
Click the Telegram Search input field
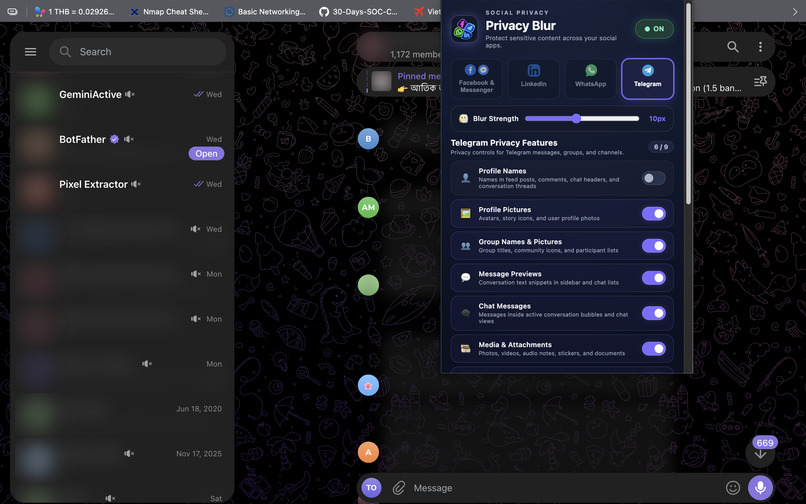(138, 51)
